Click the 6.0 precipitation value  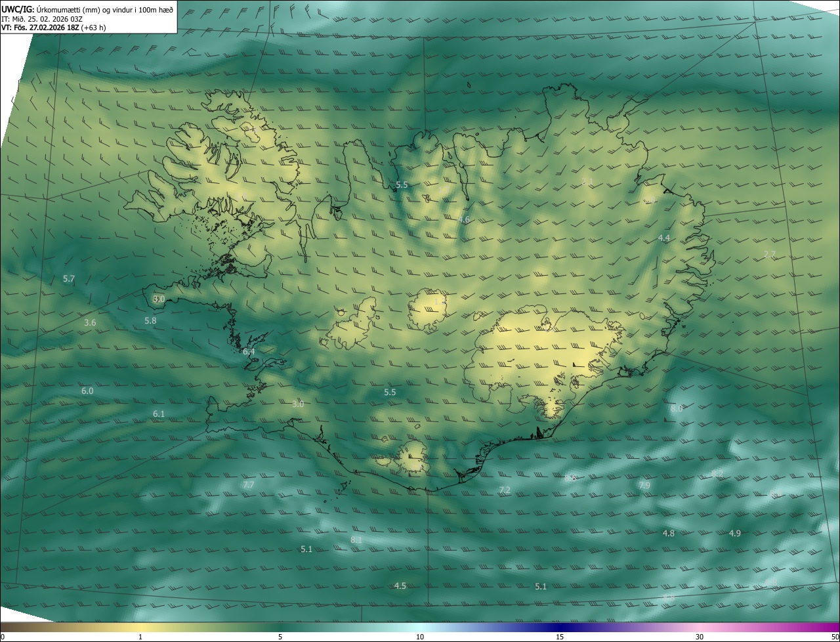(x=87, y=391)
